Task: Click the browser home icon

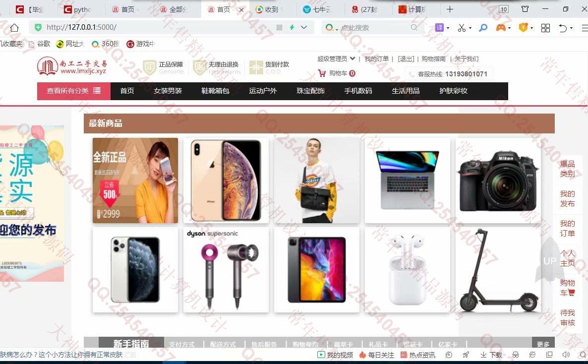Action: [x=14, y=28]
